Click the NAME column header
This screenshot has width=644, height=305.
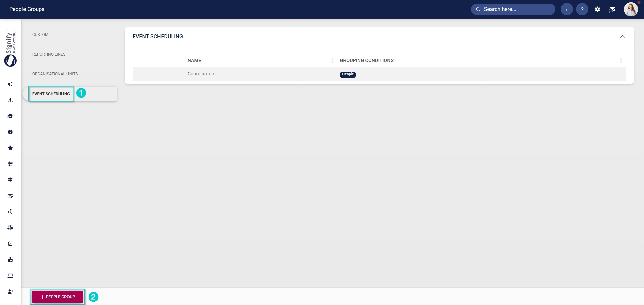(194, 60)
